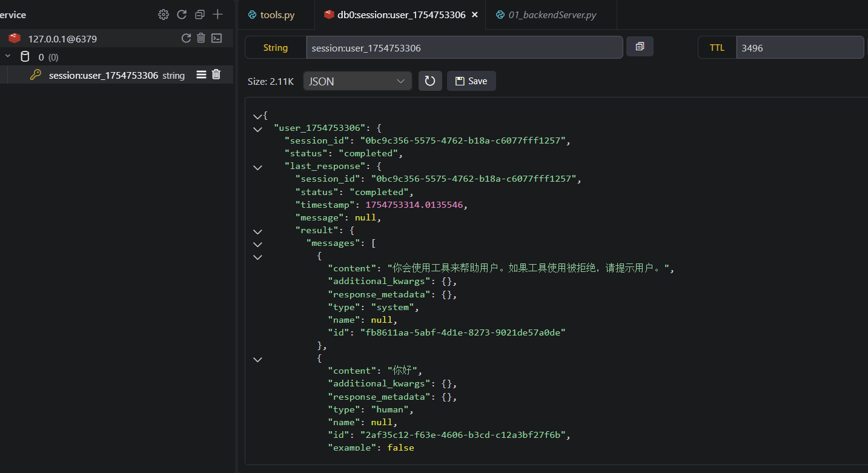Collapse the database 0 tree node
The height and width of the screenshot is (473, 868).
click(8, 57)
